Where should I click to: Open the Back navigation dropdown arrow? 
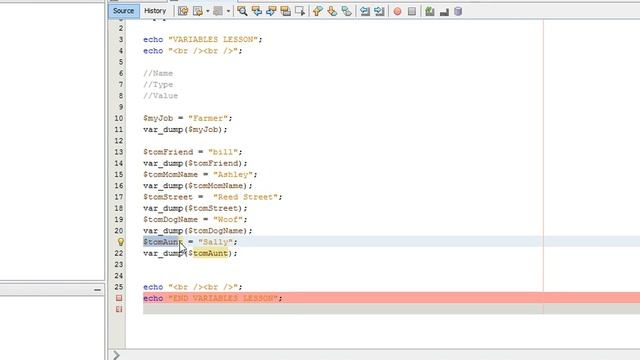click(207, 11)
